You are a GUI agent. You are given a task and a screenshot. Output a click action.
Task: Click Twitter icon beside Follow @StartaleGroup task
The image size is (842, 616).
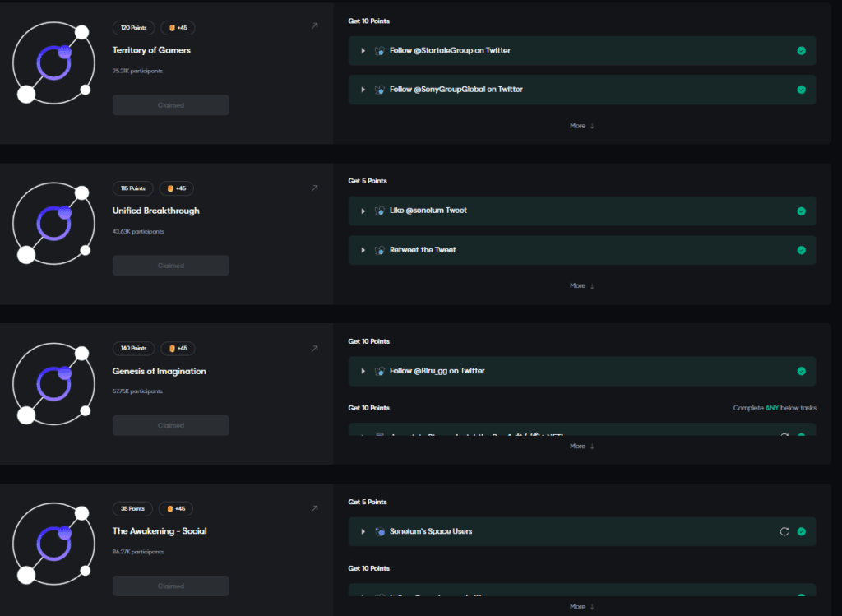[379, 51]
